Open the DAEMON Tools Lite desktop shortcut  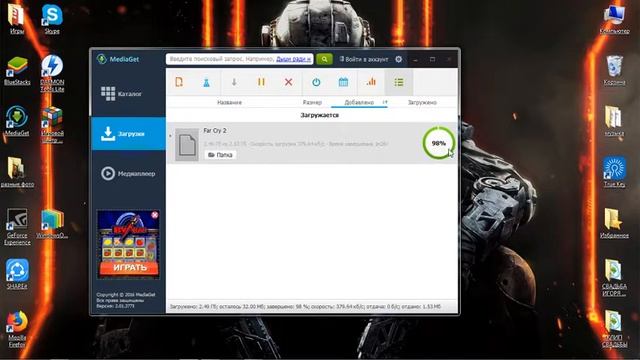[52, 73]
